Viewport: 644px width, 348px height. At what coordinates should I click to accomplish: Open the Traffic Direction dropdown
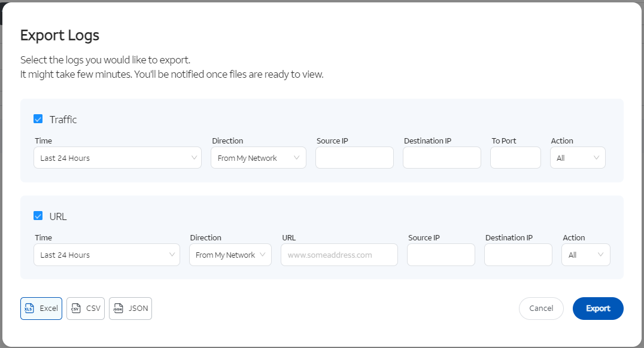[258, 157]
